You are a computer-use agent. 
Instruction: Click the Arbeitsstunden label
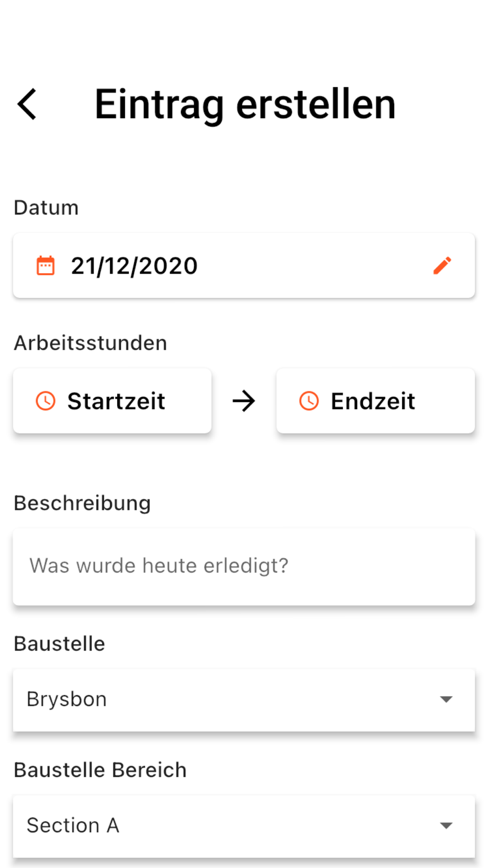tap(91, 343)
